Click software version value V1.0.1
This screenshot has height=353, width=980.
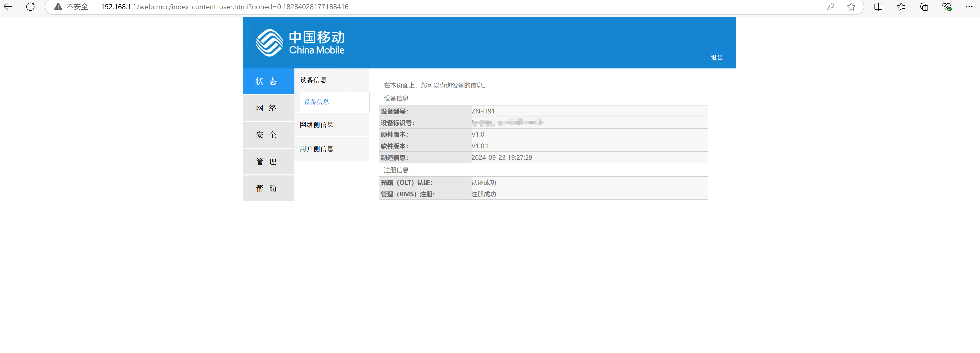point(480,146)
